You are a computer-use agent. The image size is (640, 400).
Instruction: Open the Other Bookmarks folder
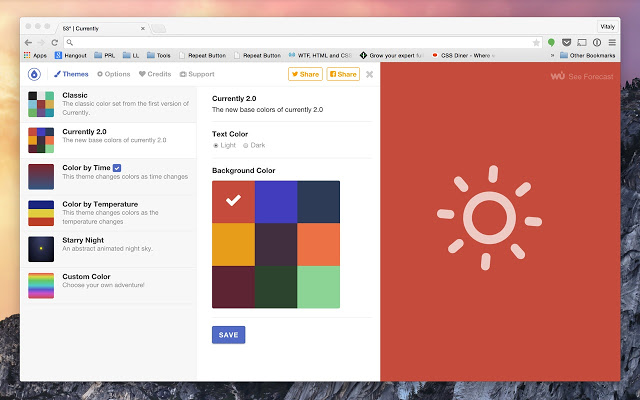click(x=588, y=55)
